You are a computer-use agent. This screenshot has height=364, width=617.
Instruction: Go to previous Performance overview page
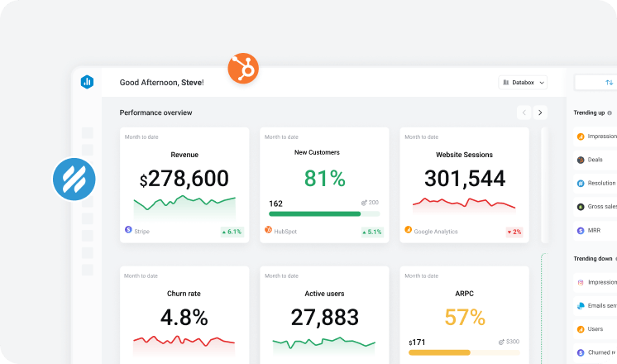click(x=524, y=113)
